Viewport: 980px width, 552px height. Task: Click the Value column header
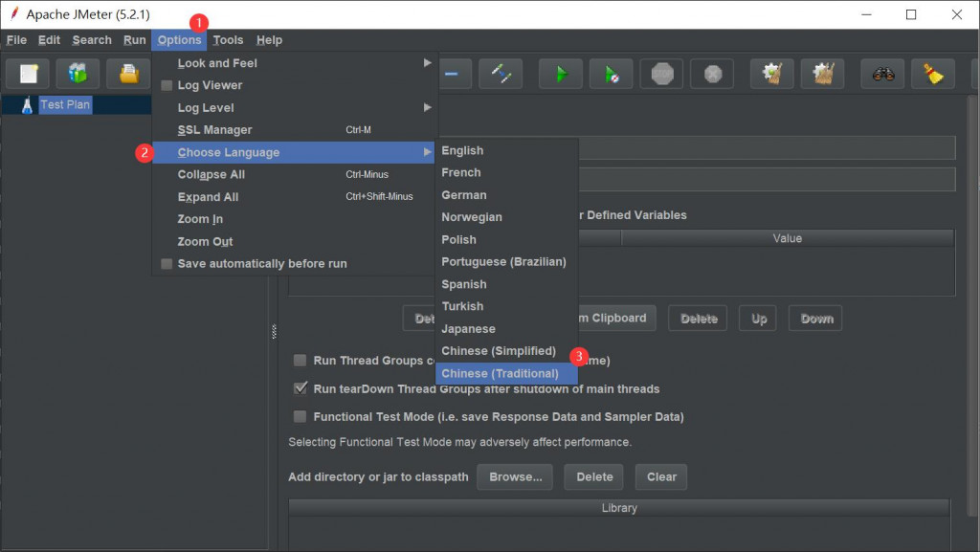point(788,238)
